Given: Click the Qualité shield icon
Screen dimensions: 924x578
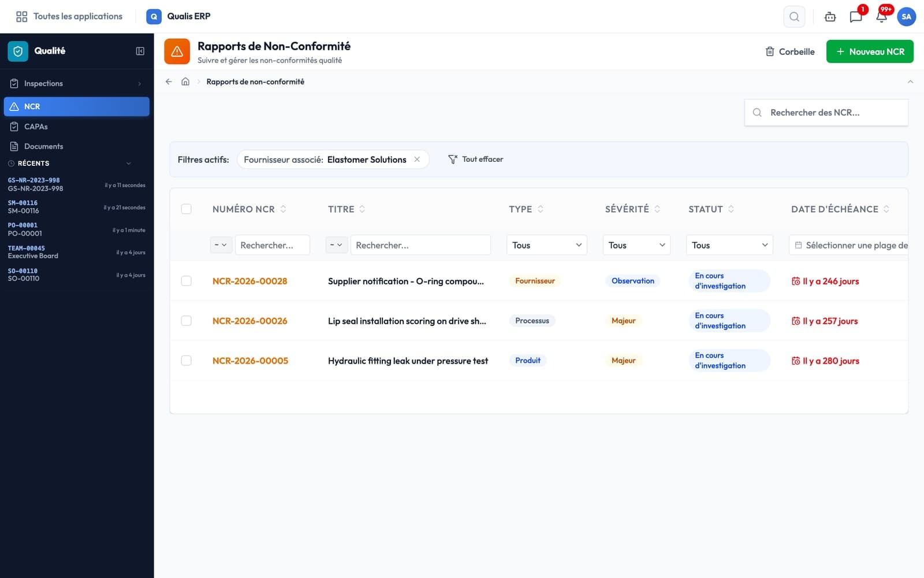Looking at the screenshot, I should click(x=18, y=51).
